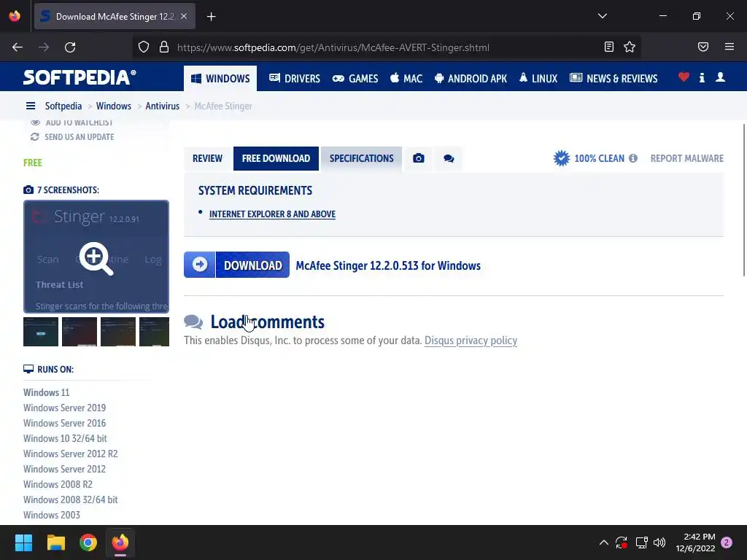Open the third small screenshot thumbnail
Image resolution: width=747 pixels, height=560 pixels.
click(118, 332)
